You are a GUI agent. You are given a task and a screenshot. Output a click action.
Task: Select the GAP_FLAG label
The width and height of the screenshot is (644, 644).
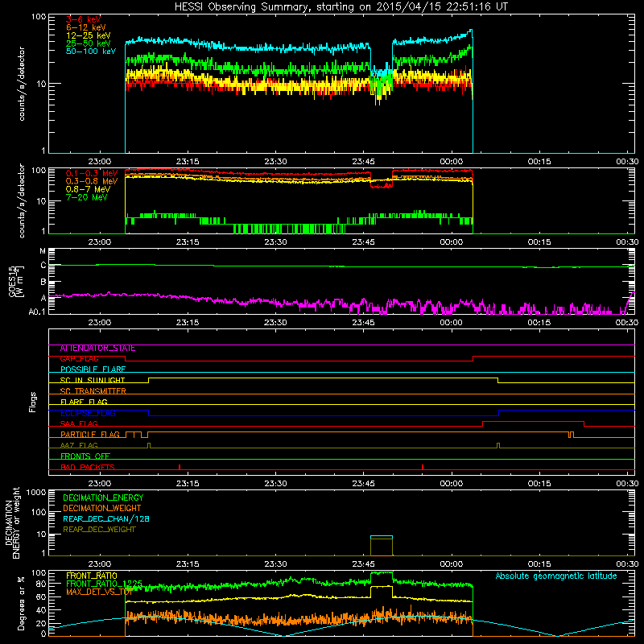(79, 359)
